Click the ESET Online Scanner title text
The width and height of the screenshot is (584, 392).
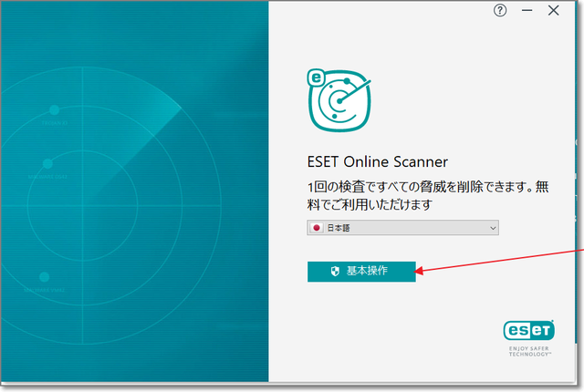377,162
